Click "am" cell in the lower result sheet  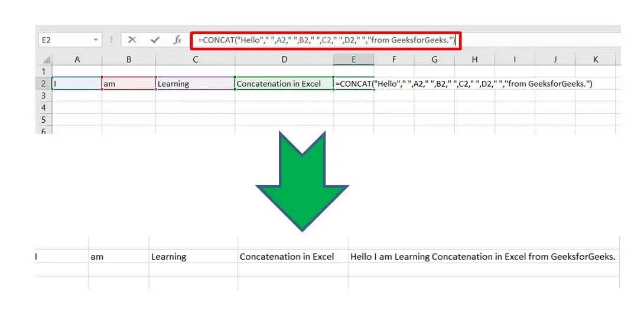click(x=119, y=257)
